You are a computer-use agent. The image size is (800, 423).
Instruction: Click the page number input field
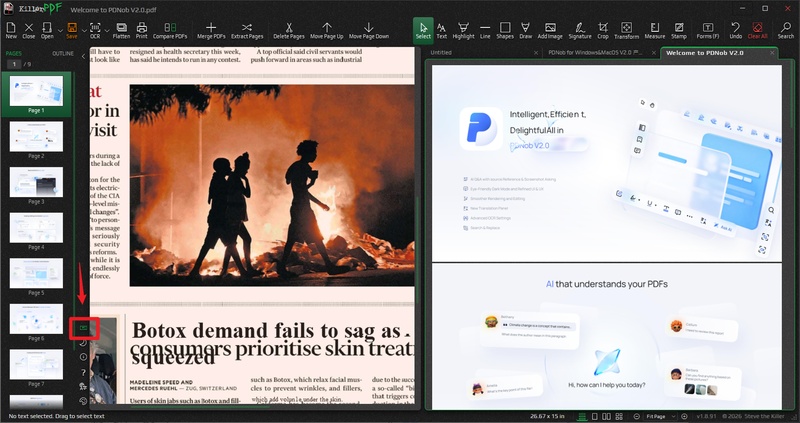pyautogui.click(x=14, y=64)
